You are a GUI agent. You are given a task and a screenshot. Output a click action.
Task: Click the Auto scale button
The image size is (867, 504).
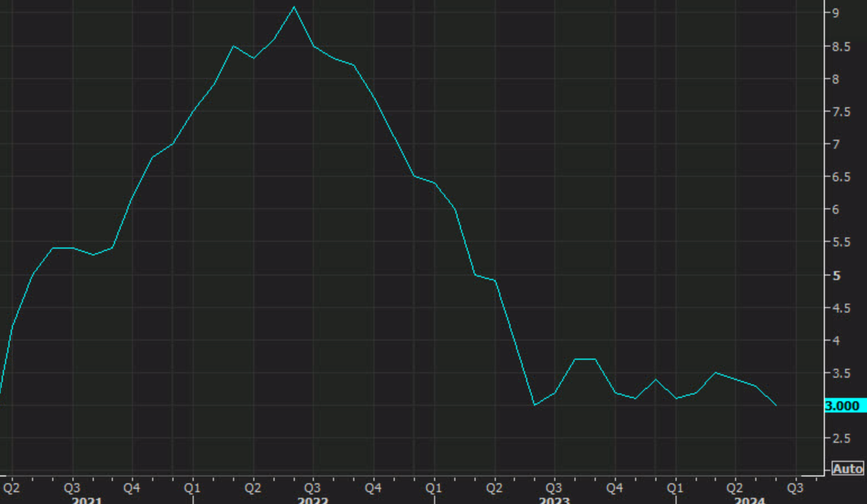coord(847,469)
